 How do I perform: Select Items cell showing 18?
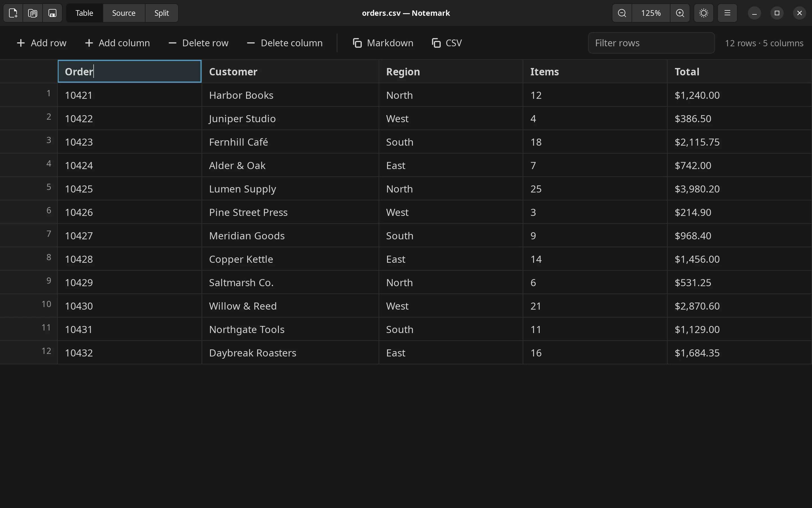pos(595,142)
